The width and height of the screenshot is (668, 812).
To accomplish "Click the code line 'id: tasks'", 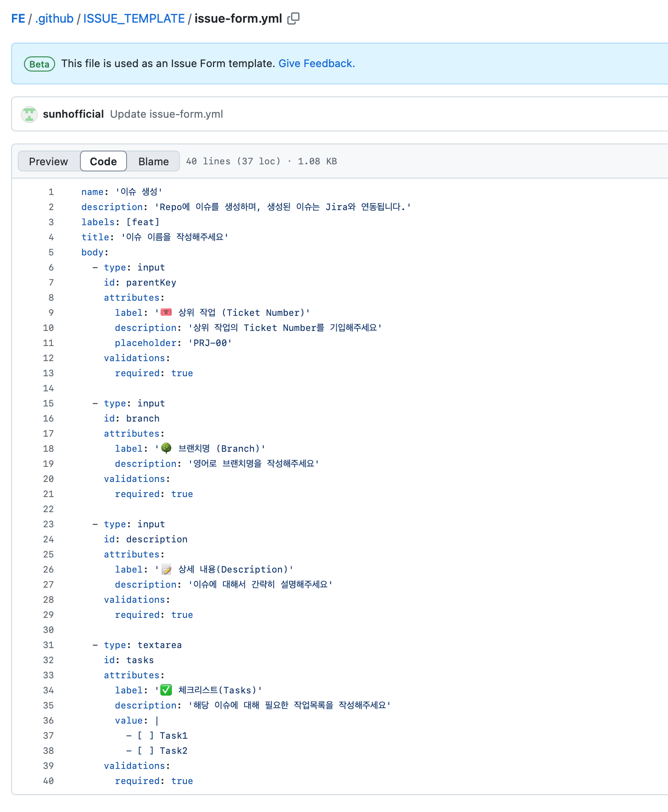I will (x=129, y=660).
